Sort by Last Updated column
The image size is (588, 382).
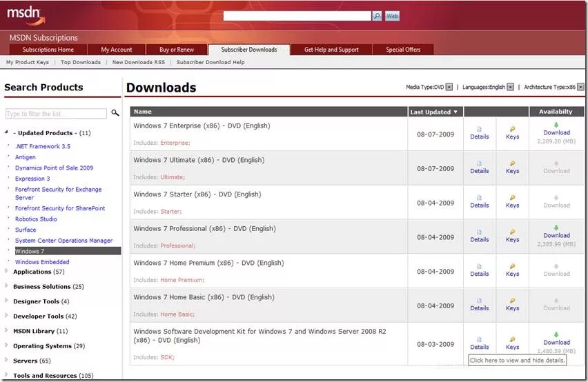pyautogui.click(x=435, y=112)
